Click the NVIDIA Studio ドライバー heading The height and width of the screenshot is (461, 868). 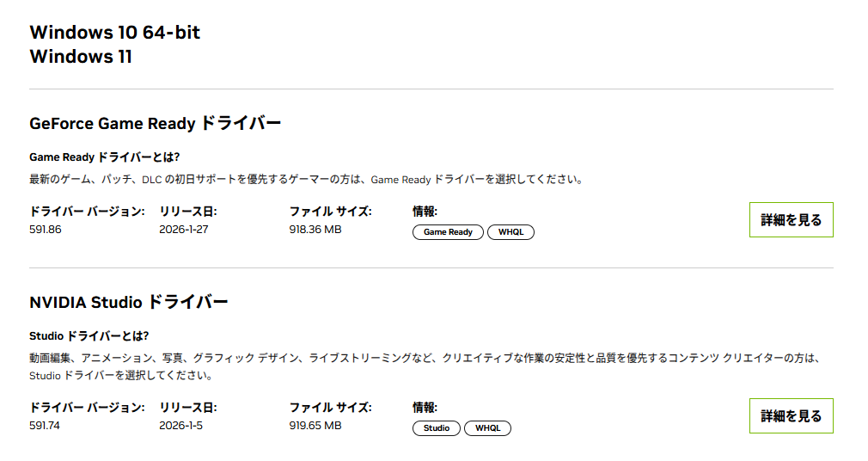coord(129,303)
